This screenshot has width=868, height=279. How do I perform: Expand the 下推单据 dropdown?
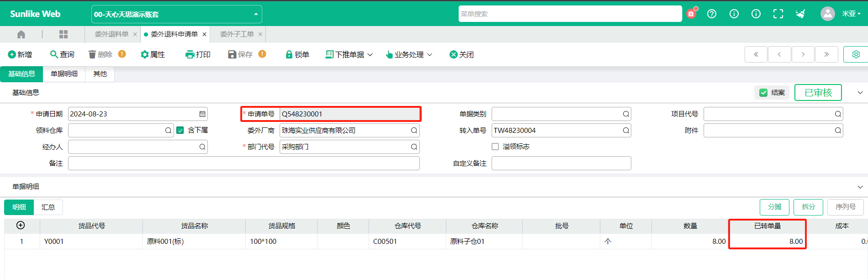pyautogui.click(x=349, y=55)
